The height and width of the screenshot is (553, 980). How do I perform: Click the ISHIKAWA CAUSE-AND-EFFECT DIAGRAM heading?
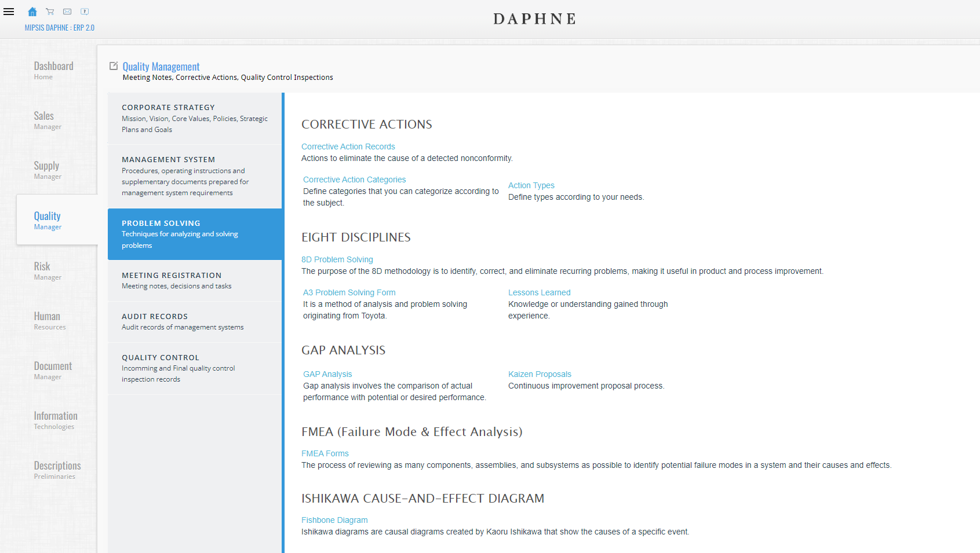(x=423, y=499)
